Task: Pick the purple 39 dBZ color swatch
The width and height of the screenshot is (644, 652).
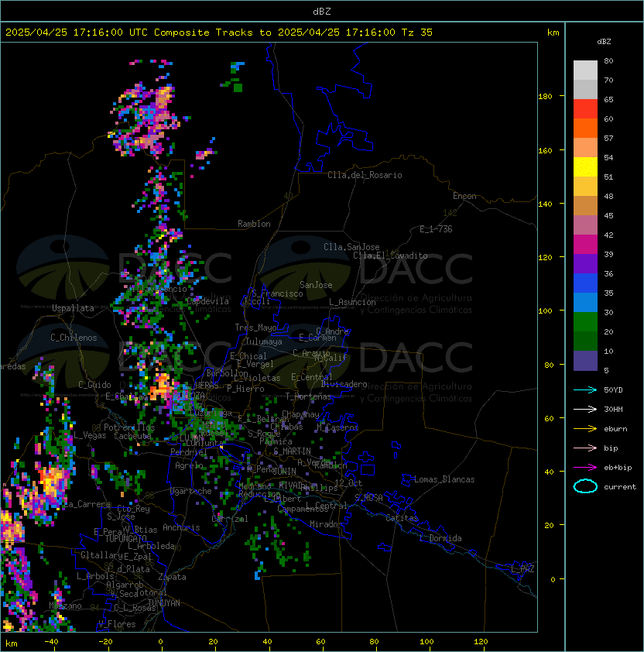Action: point(585,264)
